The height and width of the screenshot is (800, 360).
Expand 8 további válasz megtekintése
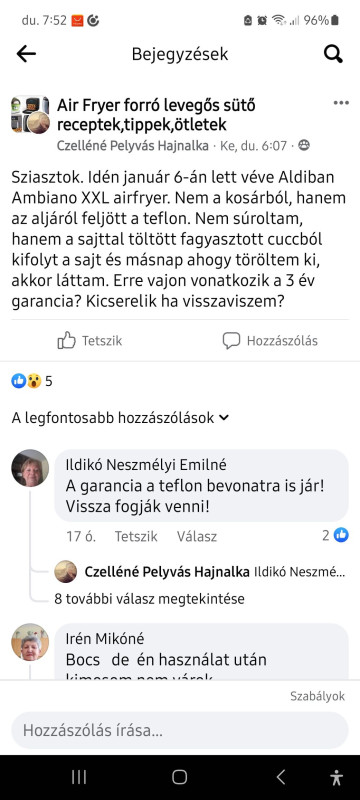click(149, 598)
